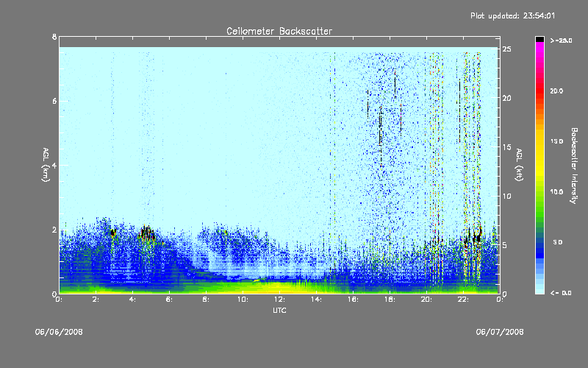Click the "<=0.0" colorbar minimum label
This screenshot has height=368, width=588.
tap(561, 293)
